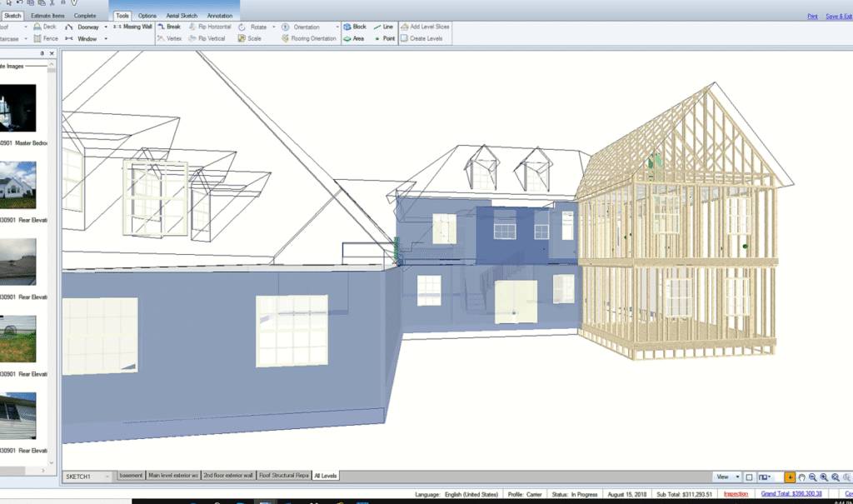853x504 pixels.
Task: Activate the pan hand tool
Action: (x=801, y=477)
